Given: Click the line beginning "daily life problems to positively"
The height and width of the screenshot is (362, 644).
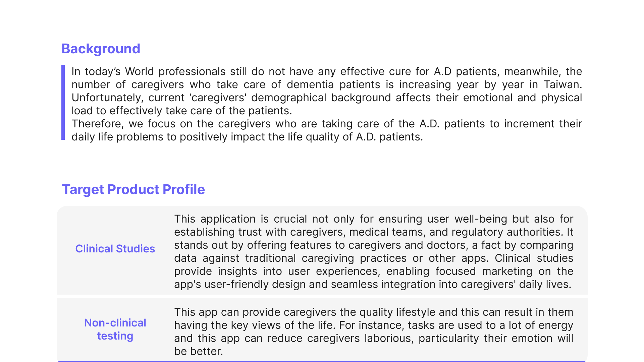Looking at the screenshot, I should coord(247,137).
